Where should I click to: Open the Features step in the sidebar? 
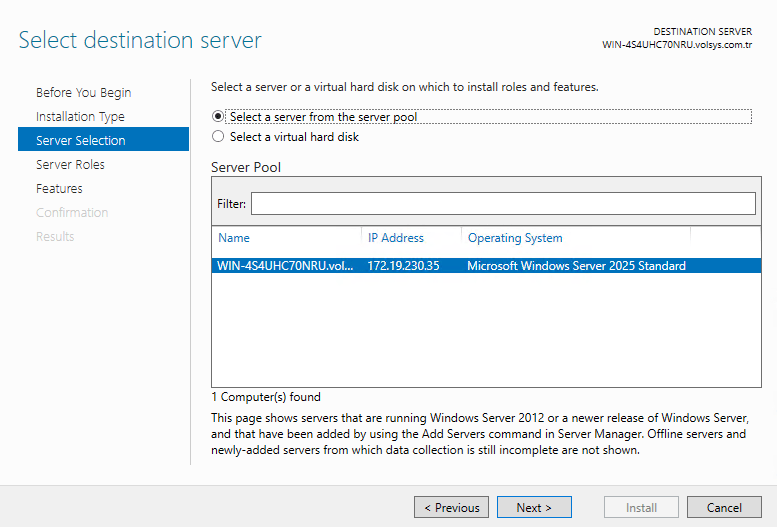tap(59, 189)
